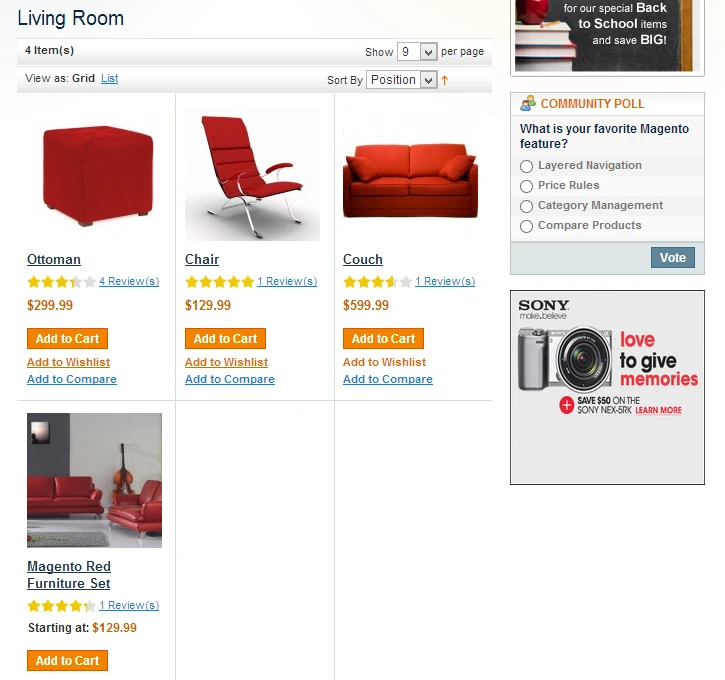Open the Show per page dropdown
Screen dimensions: 725x680
(x=417, y=52)
